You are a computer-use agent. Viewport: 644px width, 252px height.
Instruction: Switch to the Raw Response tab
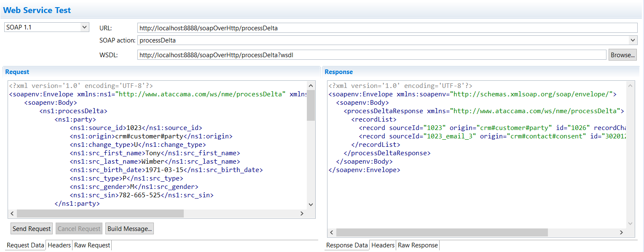pos(418,245)
